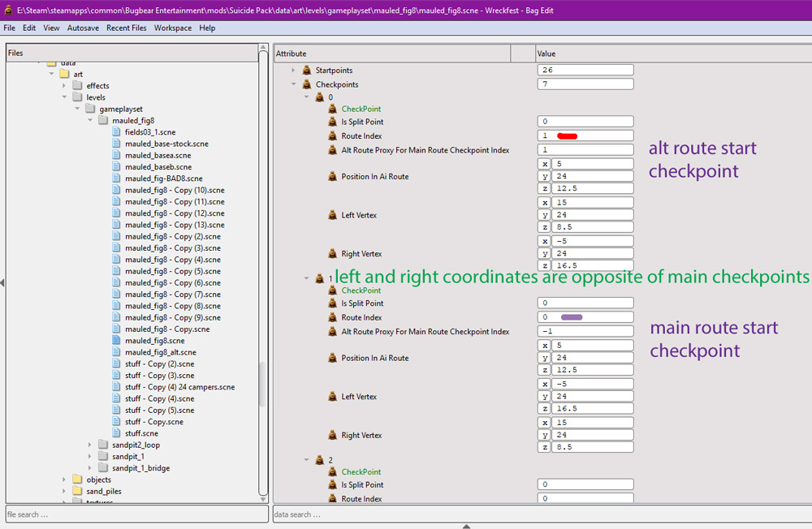Click the mauled_fig8 folder icon
The width and height of the screenshot is (812, 529).
coord(104,120)
